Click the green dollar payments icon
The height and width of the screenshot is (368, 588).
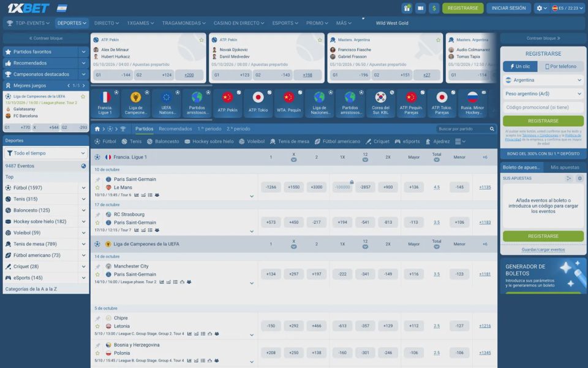pos(434,8)
